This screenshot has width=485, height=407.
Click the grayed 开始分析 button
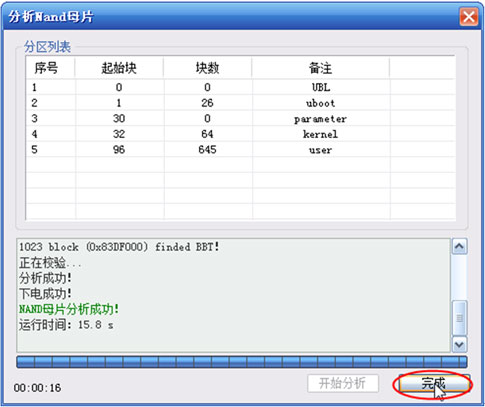[x=343, y=383]
